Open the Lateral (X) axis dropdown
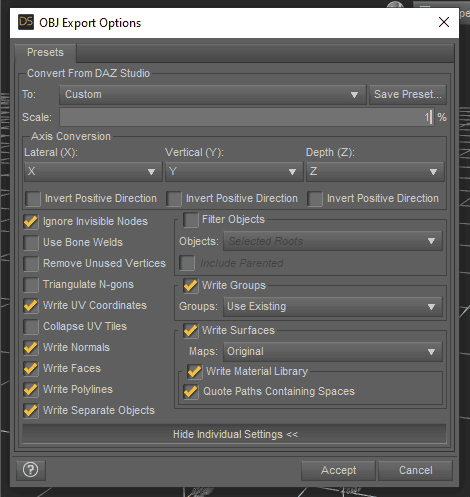The image size is (470, 497). [x=93, y=172]
